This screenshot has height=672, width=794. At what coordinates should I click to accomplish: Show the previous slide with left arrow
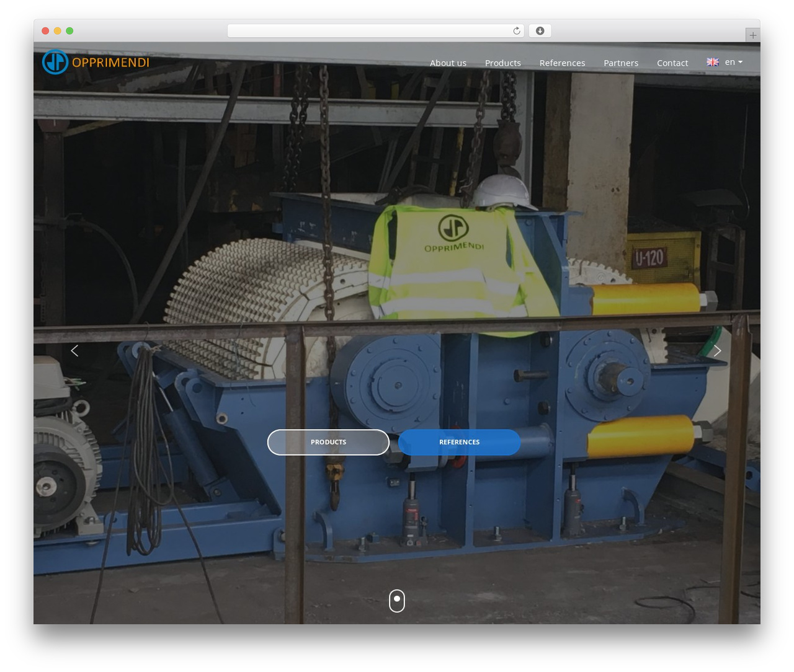coord(74,351)
